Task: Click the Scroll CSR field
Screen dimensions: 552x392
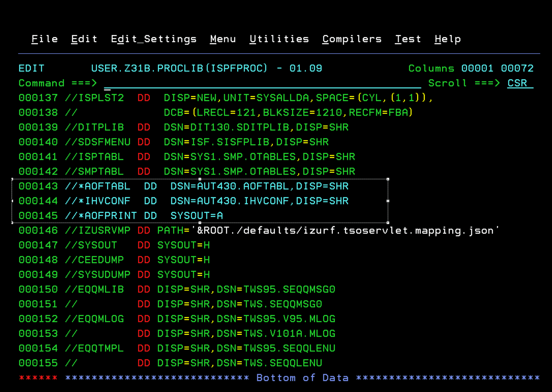Action: [x=517, y=83]
